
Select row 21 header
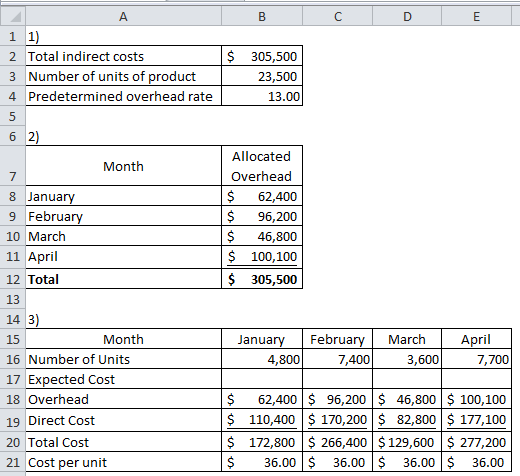[13, 462]
